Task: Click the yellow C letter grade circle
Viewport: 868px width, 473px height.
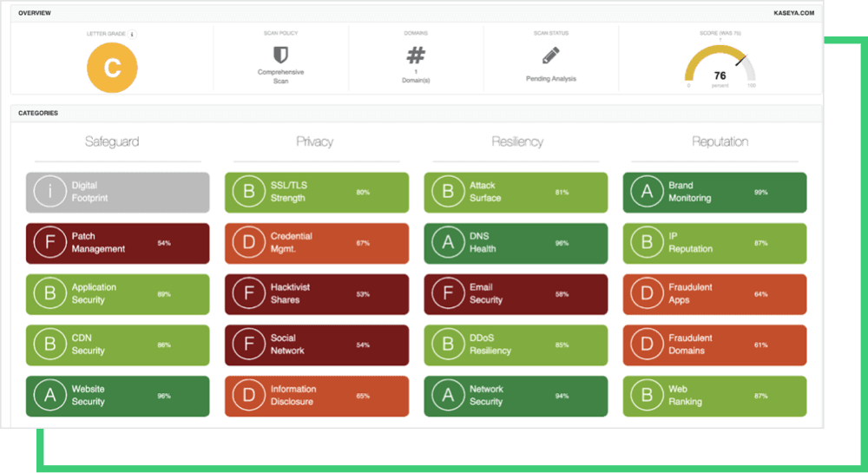Action: 112,68
